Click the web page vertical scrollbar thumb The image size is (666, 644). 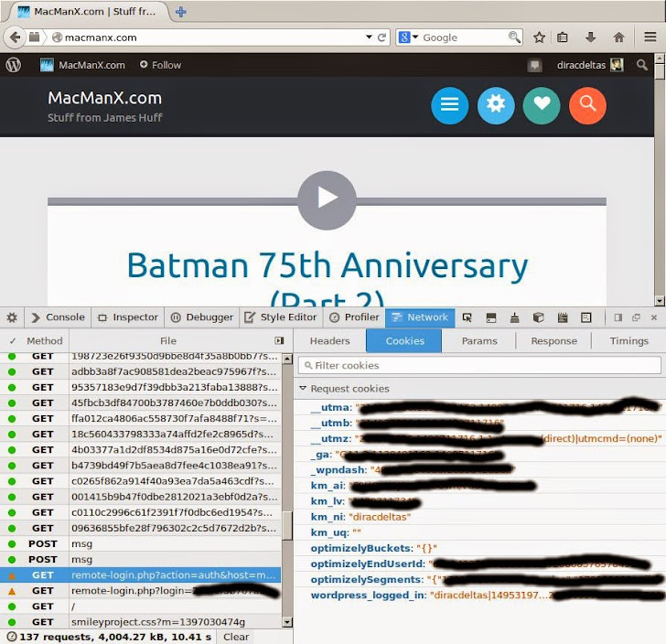tap(660, 71)
